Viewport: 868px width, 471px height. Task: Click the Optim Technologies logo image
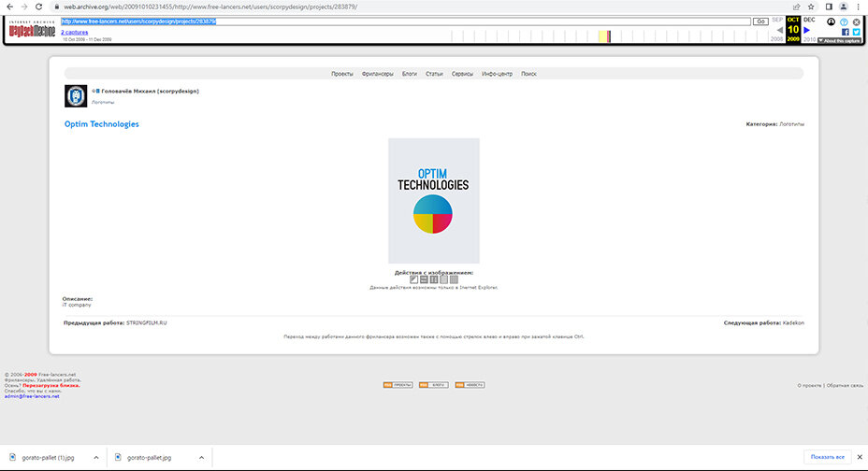click(433, 201)
